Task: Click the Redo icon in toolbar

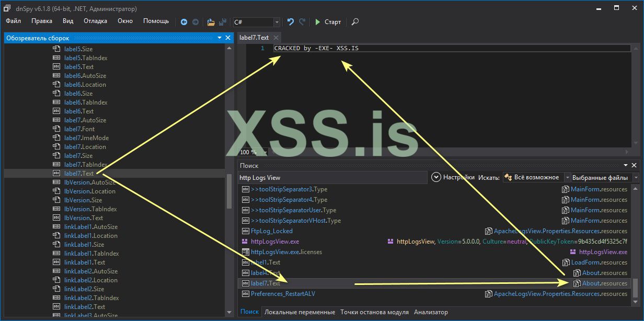Action: tap(302, 22)
